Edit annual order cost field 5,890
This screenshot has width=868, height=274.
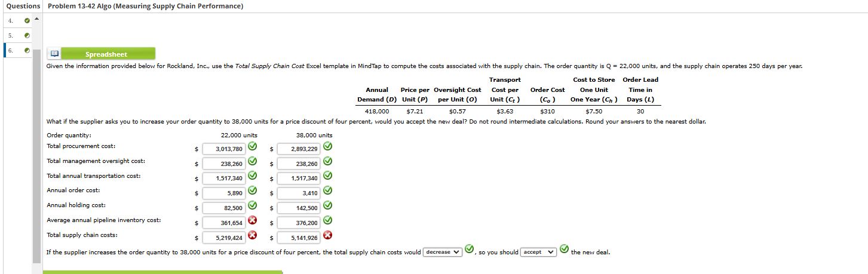224,193
